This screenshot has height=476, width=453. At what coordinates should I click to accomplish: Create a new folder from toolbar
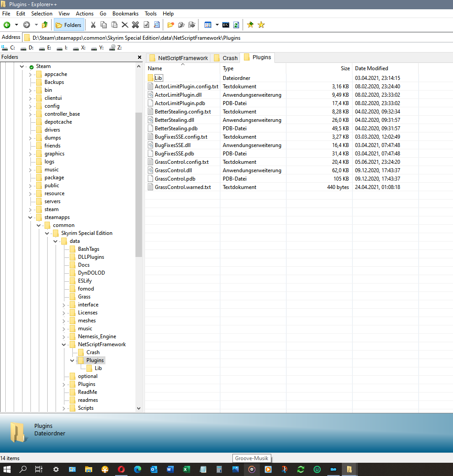point(170,25)
